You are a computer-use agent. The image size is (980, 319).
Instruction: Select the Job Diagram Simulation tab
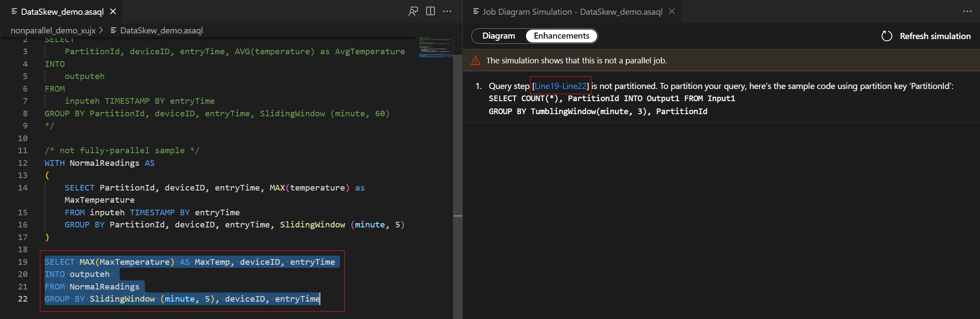point(572,12)
